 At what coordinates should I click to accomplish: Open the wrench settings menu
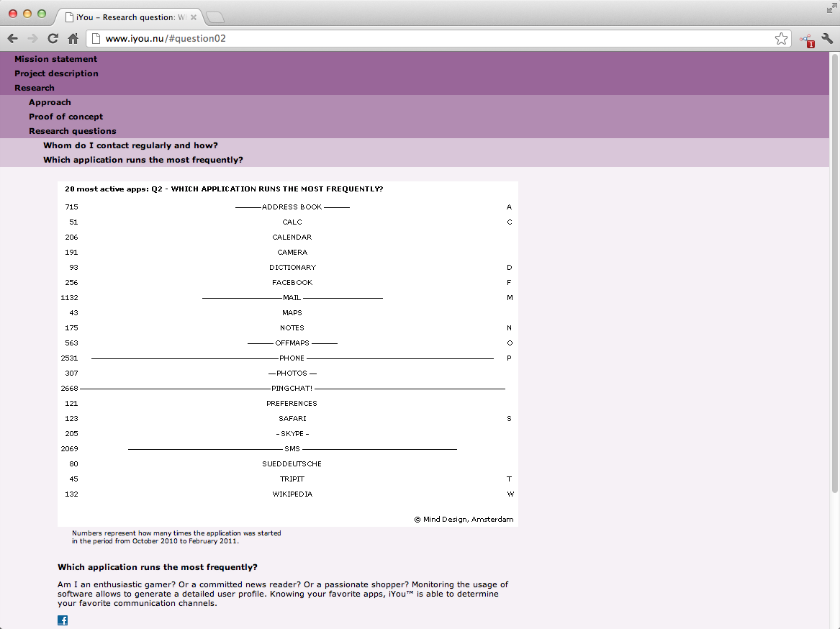[827, 39]
